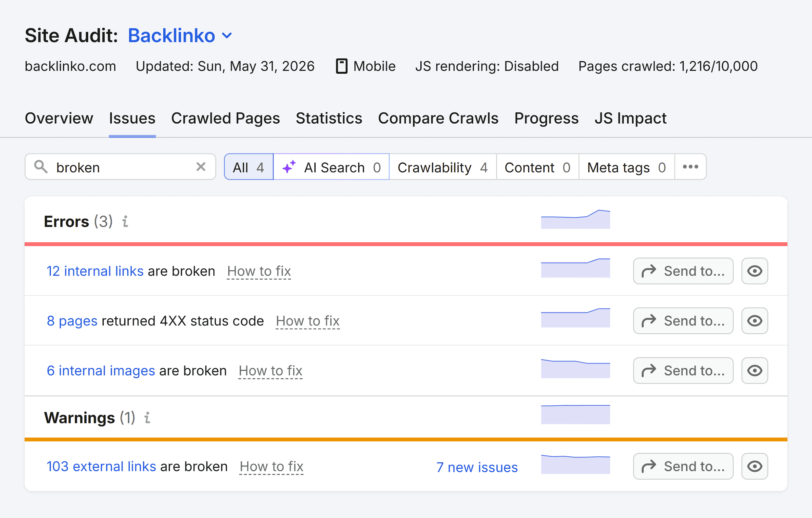Click 'Updated: Sun, May 31, 2026' text
This screenshot has width=812, height=518.
(x=225, y=66)
